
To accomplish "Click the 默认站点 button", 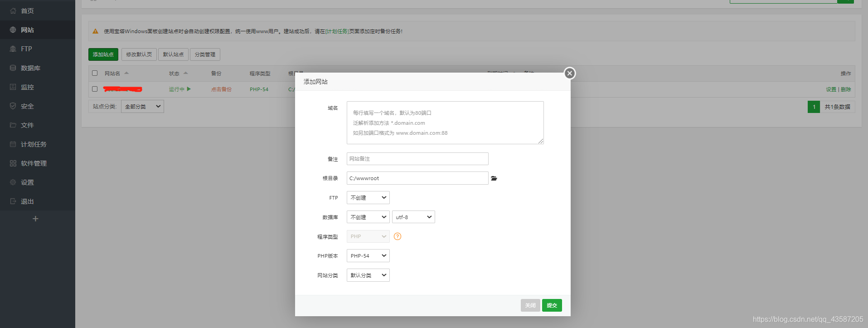I will pos(173,54).
